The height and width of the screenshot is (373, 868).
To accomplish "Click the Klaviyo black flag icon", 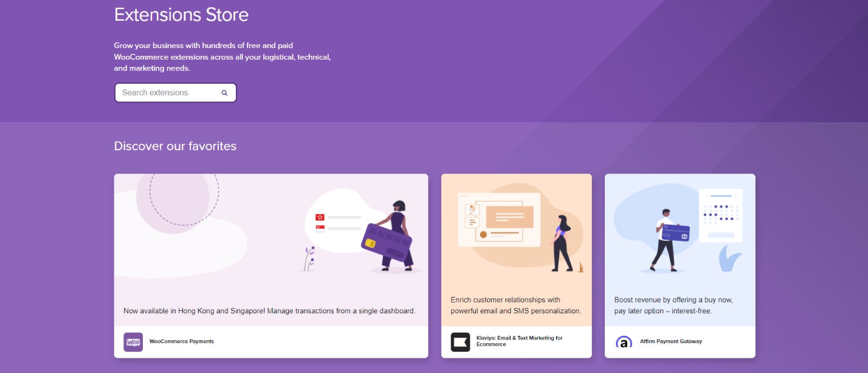I will 460,342.
